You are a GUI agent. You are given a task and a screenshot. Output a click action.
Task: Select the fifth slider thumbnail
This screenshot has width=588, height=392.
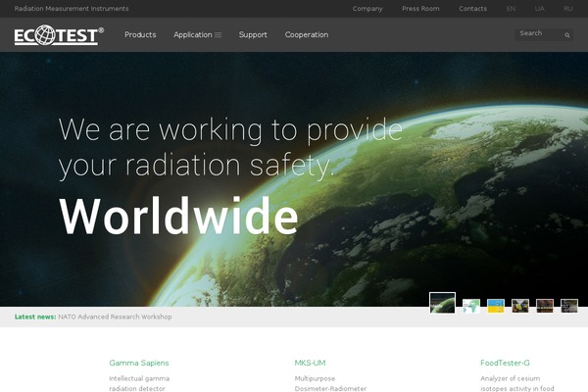[x=545, y=306]
